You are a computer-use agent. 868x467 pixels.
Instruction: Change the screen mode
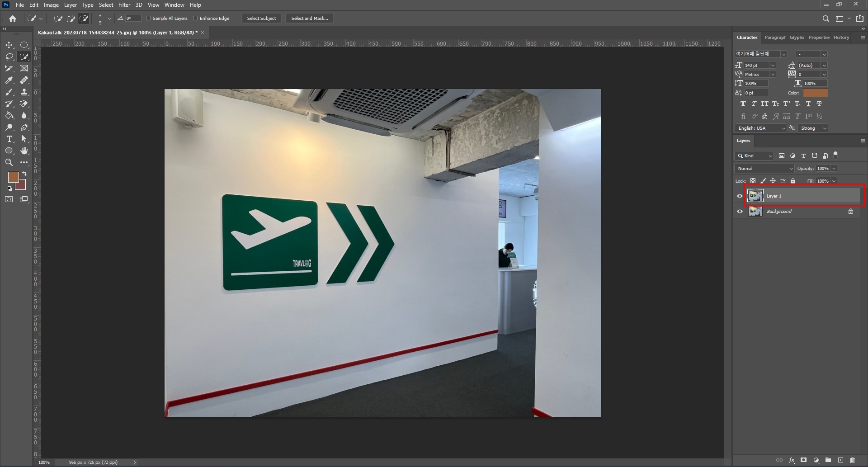pos(24,199)
